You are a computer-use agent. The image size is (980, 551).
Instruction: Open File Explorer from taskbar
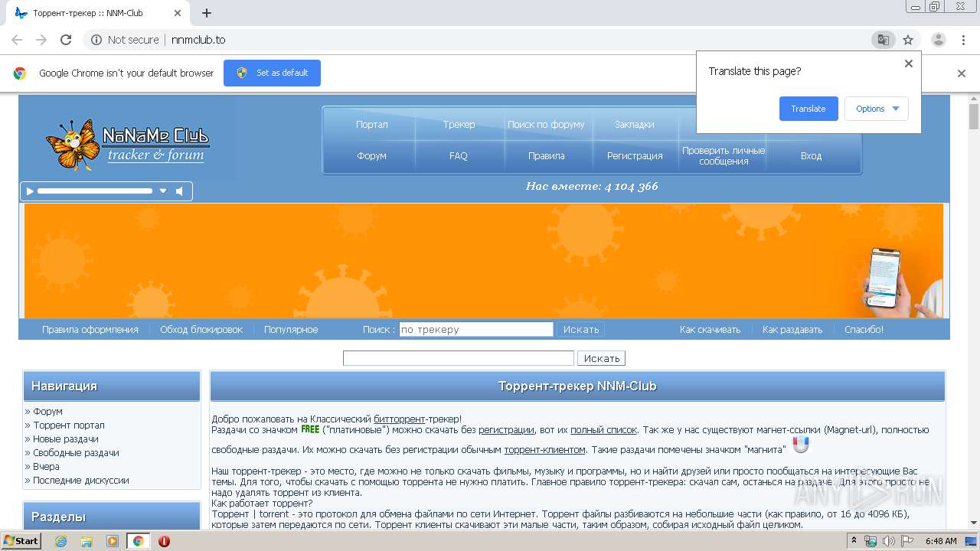tap(87, 541)
